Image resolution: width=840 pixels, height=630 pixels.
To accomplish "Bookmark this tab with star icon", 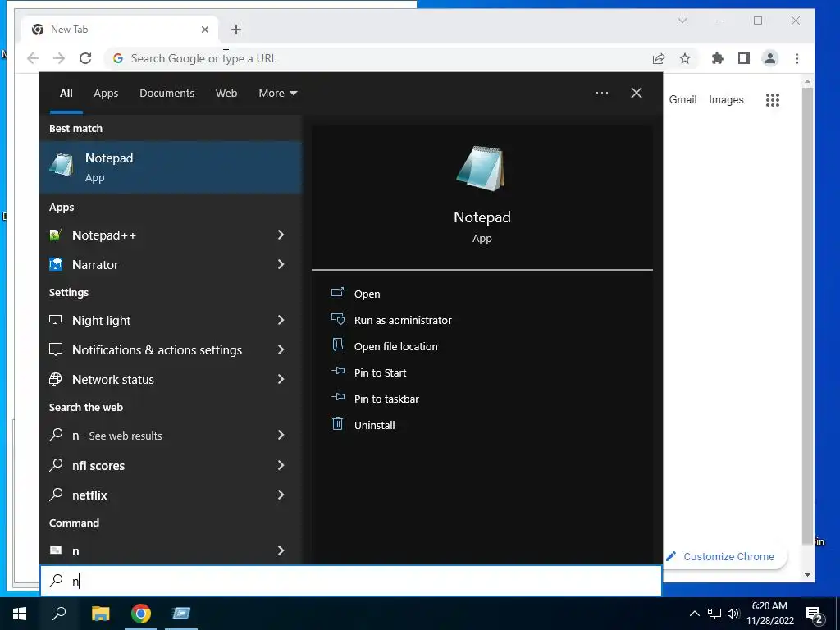I will [x=685, y=58].
